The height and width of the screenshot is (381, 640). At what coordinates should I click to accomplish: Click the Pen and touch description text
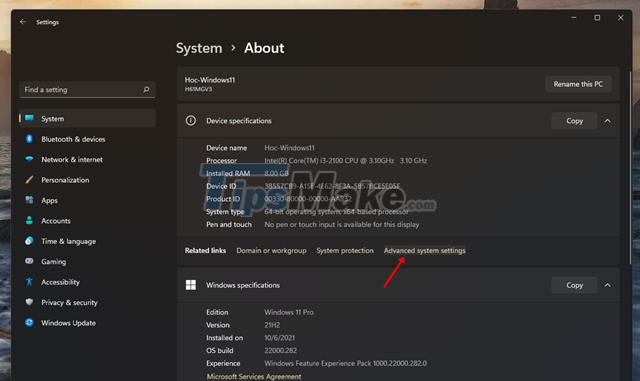point(342,224)
